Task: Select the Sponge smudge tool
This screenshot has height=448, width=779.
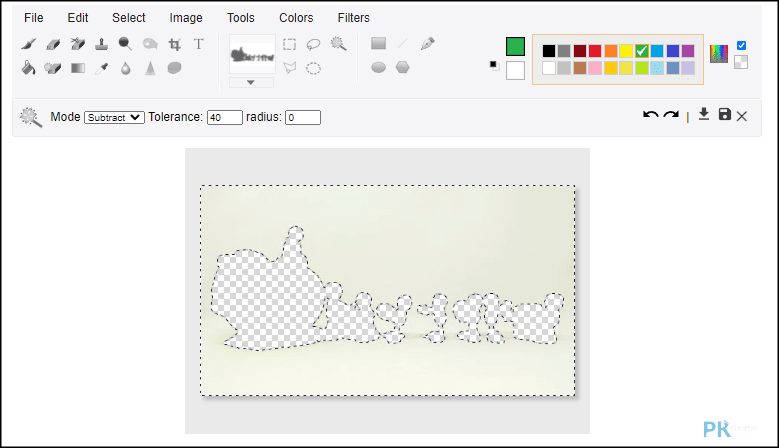Action: tap(174, 68)
